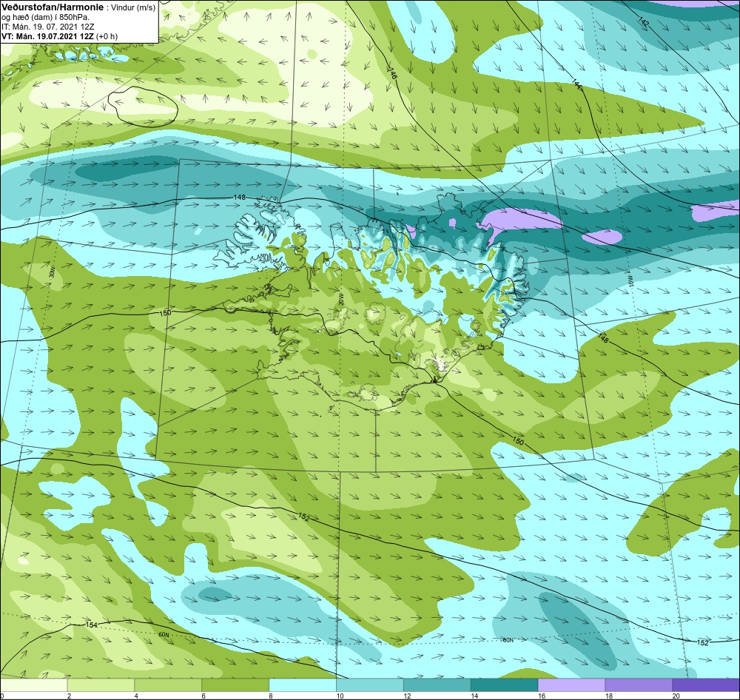
Task: Select the 4–6 m/s green legend swatch
Action: [168, 684]
